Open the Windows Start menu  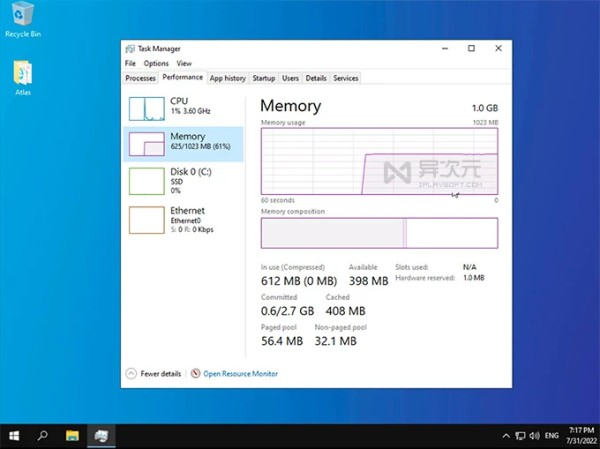click(x=14, y=436)
